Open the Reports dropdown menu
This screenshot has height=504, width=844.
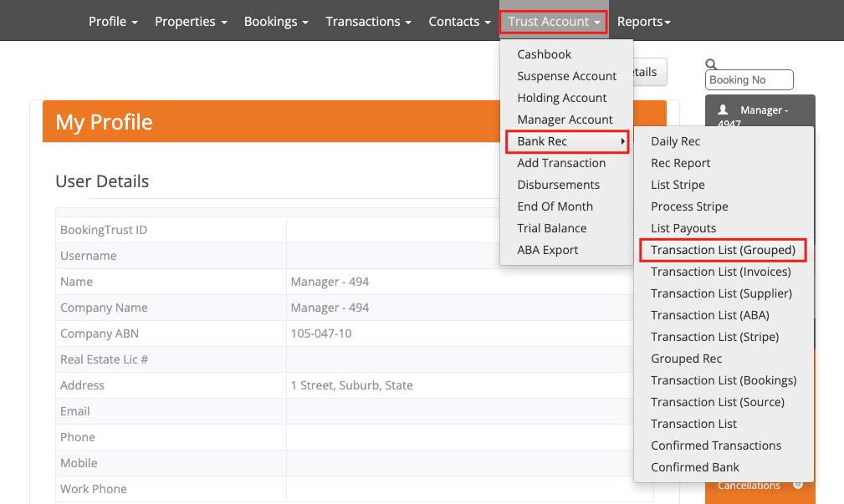[x=644, y=22]
